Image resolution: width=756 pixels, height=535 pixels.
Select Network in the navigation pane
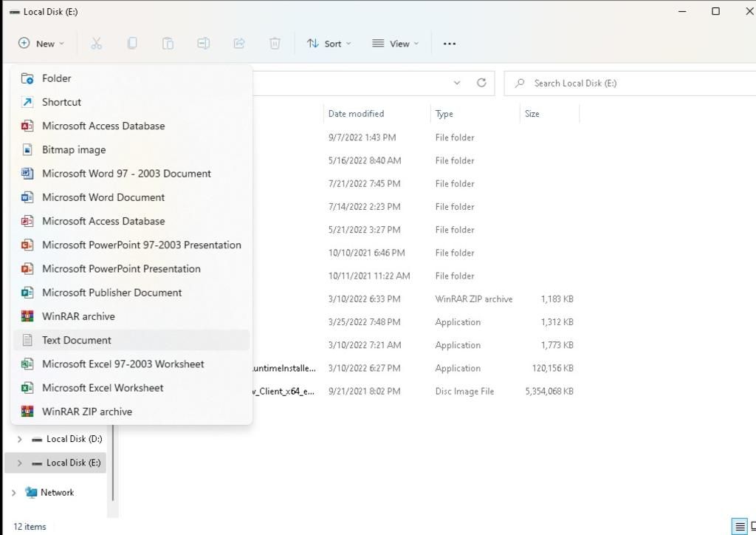pyautogui.click(x=57, y=493)
